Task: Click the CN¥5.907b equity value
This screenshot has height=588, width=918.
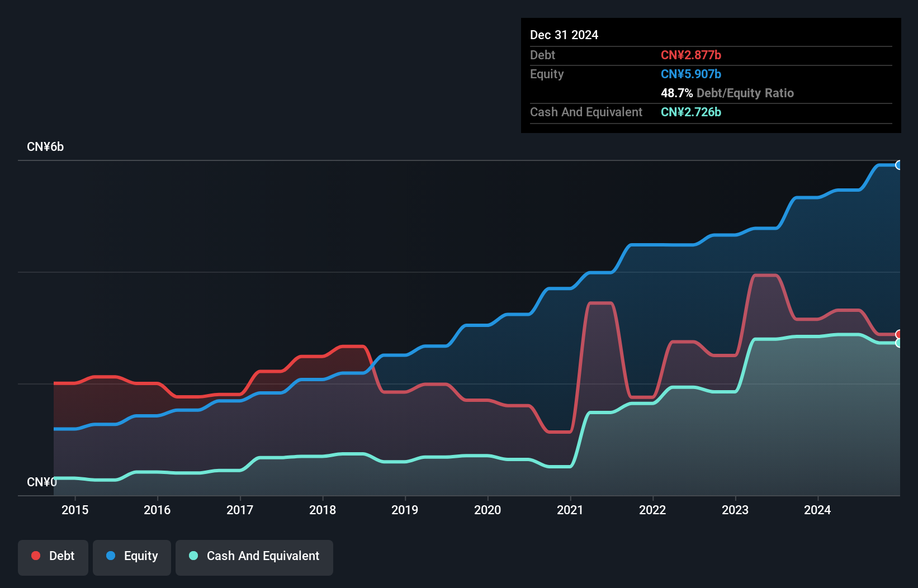Action: [691, 74]
